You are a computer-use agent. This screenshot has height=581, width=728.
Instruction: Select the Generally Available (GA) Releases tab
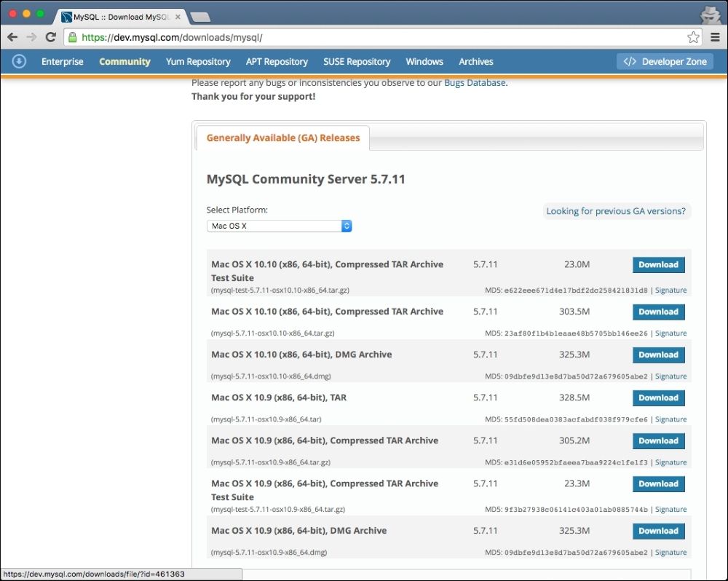[x=283, y=138]
